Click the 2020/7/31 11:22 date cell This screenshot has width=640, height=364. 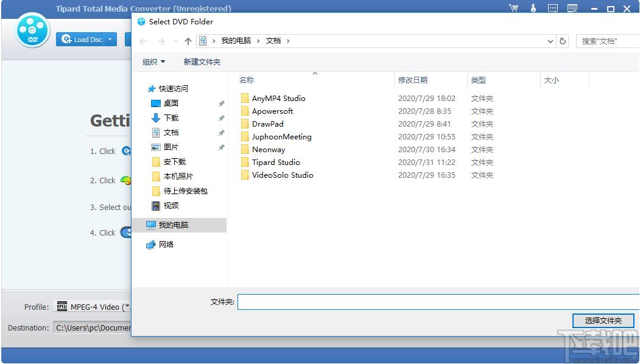pos(426,163)
